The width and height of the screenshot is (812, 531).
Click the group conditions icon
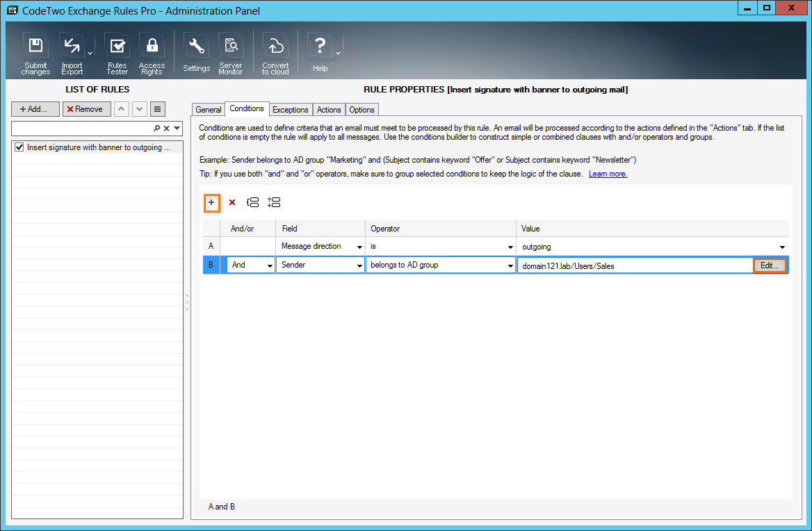[253, 202]
